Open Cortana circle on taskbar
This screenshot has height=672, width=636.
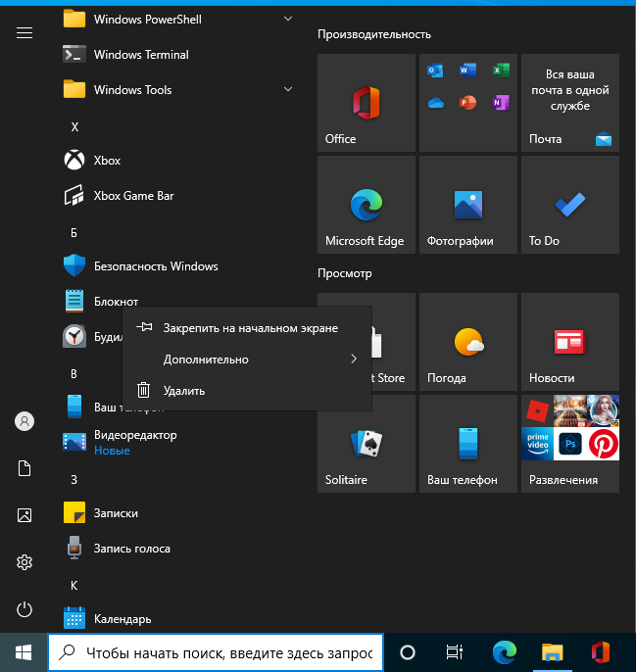(x=408, y=652)
